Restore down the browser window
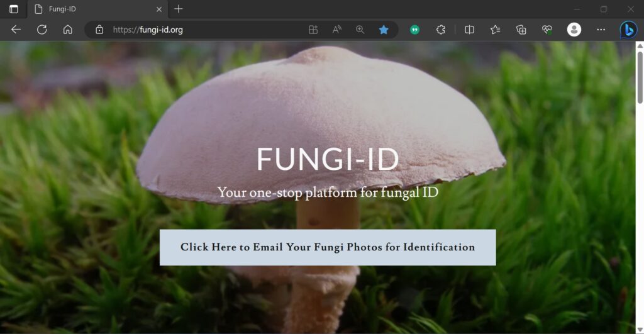 (x=604, y=9)
